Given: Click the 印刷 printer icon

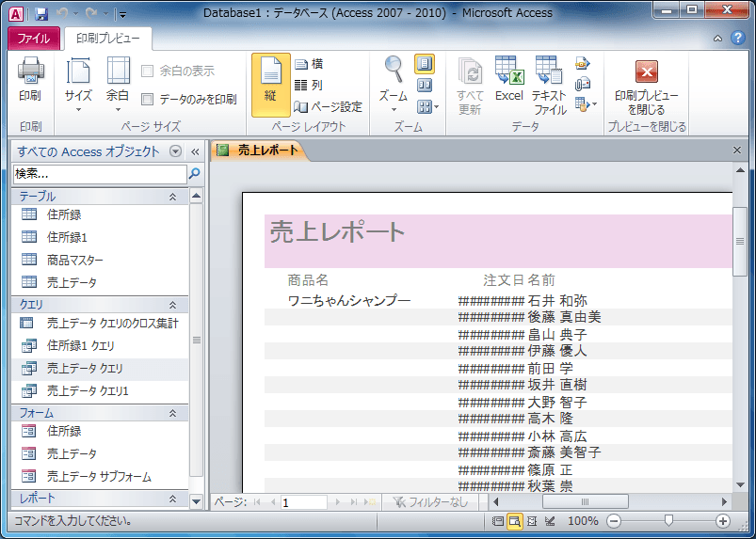Looking at the screenshot, I should [30, 70].
